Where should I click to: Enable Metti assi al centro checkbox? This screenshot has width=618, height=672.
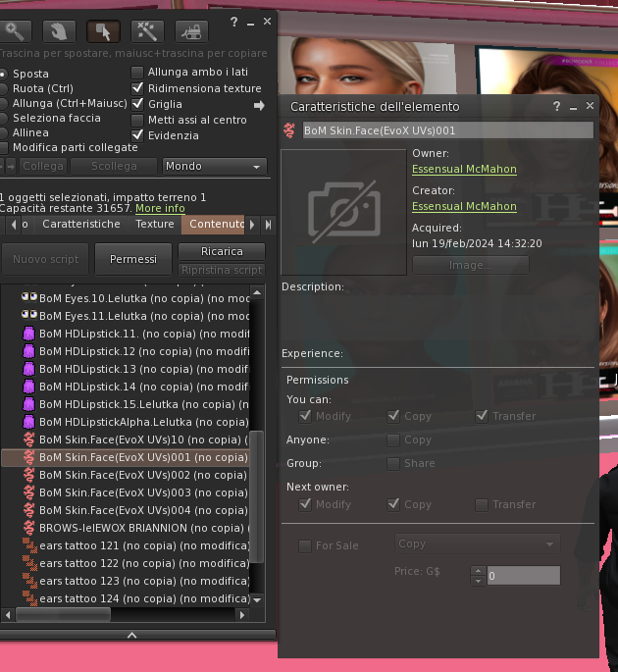(137, 120)
